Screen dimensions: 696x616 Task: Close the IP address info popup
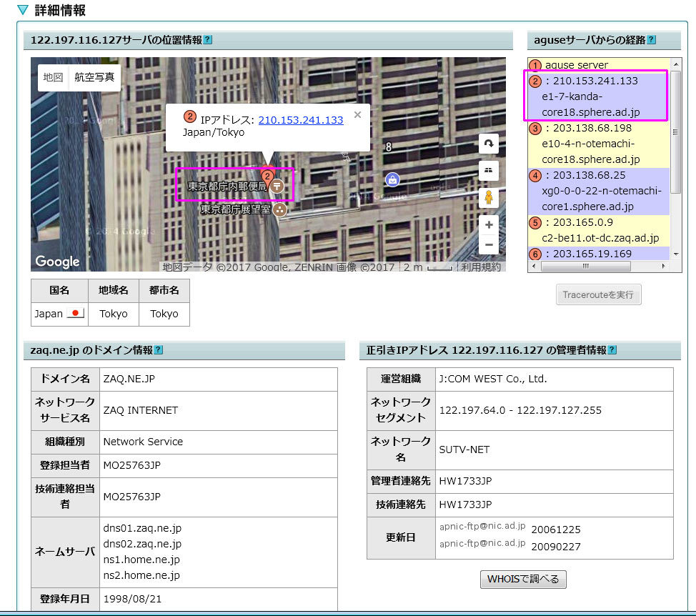pyautogui.click(x=358, y=115)
